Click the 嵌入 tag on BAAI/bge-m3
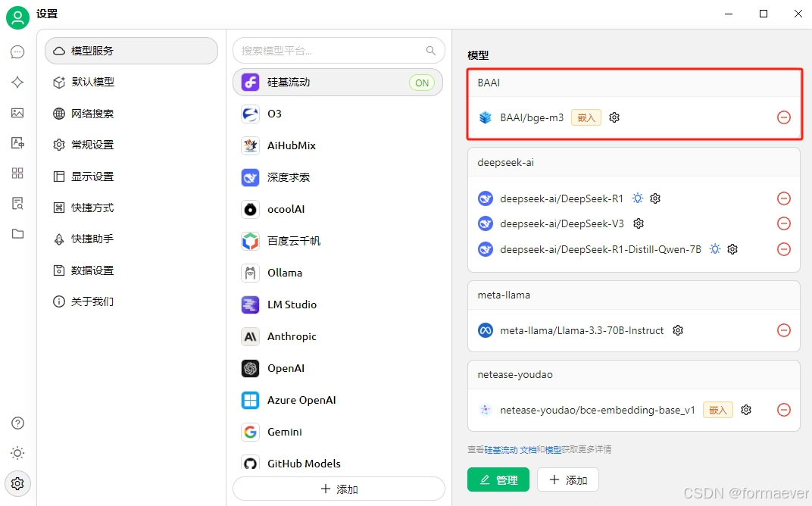812x506 pixels. tap(586, 117)
